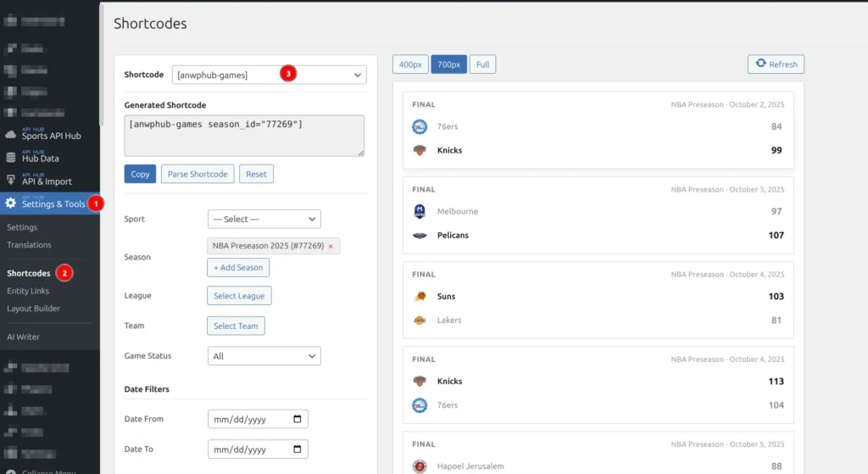Click the Suns 103 score
Screen dimensions: 868x474
(776, 296)
